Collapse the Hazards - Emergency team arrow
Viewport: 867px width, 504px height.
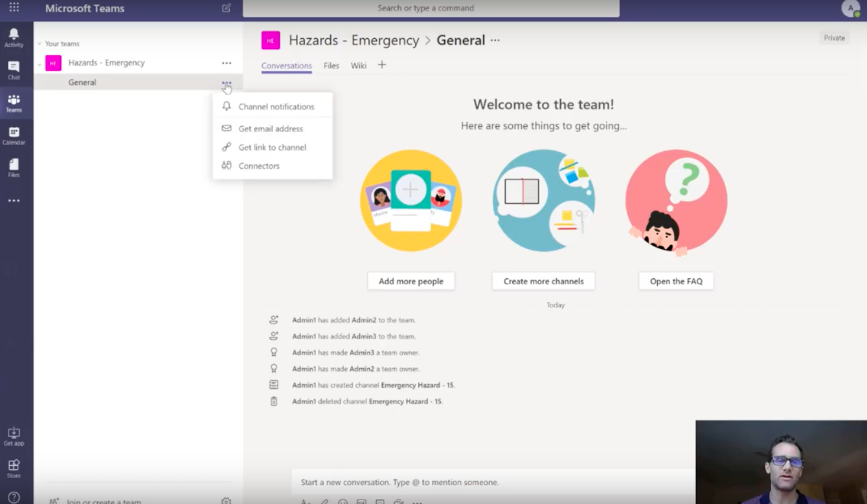pos(39,63)
